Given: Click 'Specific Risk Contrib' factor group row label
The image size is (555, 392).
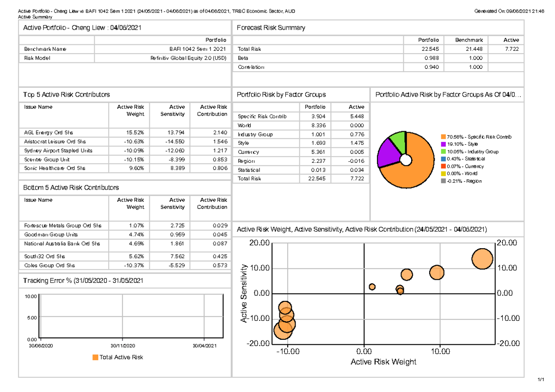Looking at the screenshot, I should (262, 116).
